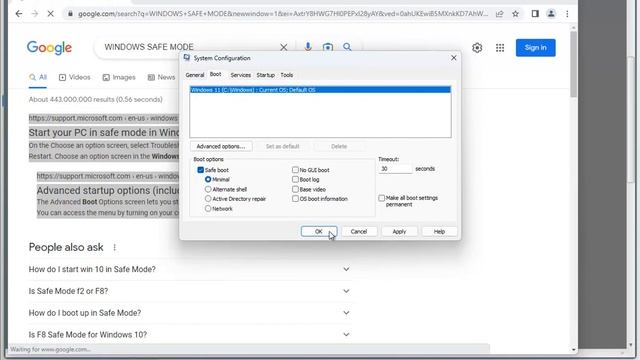This screenshot has height=360, width=640.
Task: Click the magnifier search icon
Action: coord(347,47)
